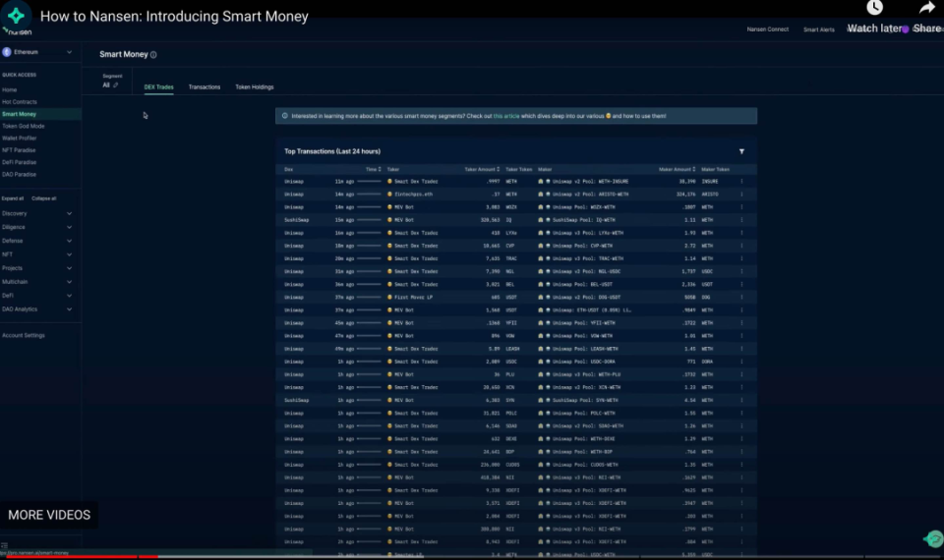Open row menu for WETH-DEXE trade
944x560 pixels.
(741, 439)
